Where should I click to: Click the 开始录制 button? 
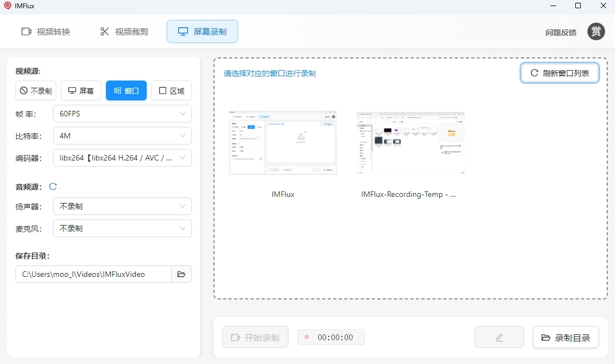coord(255,338)
